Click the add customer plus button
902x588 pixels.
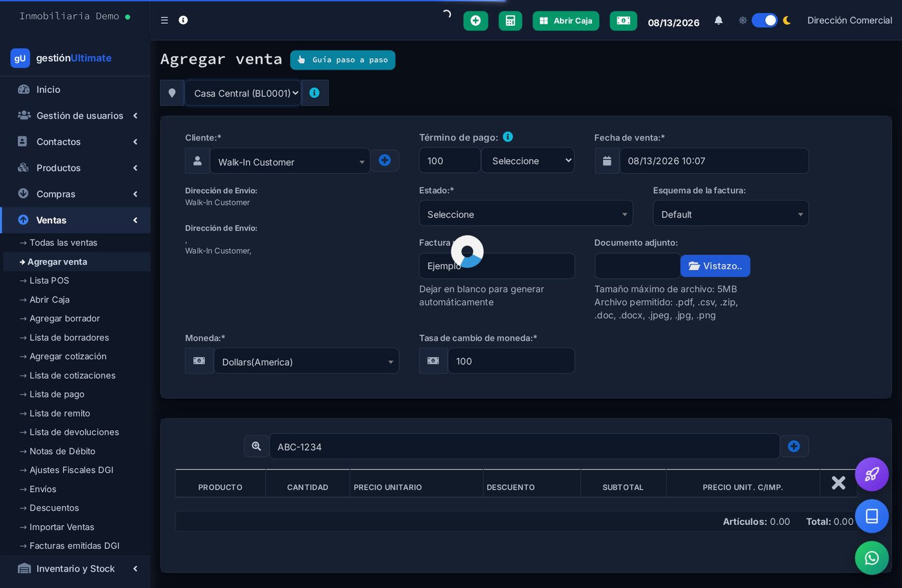385,160
